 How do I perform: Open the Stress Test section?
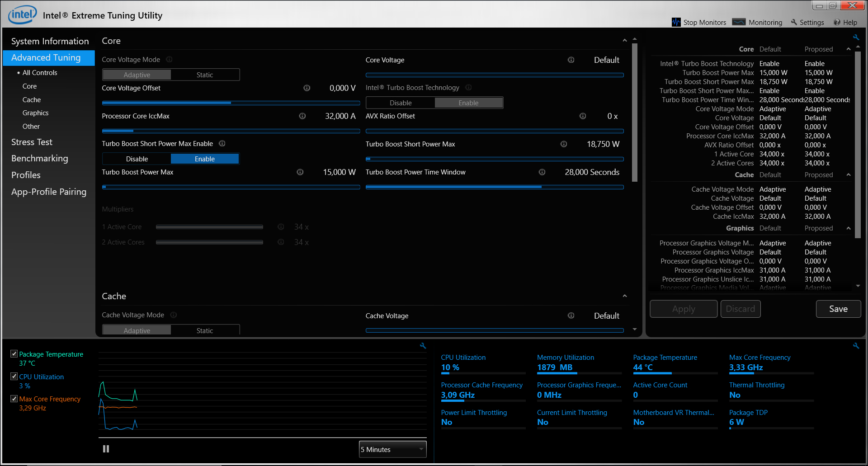pos(32,142)
